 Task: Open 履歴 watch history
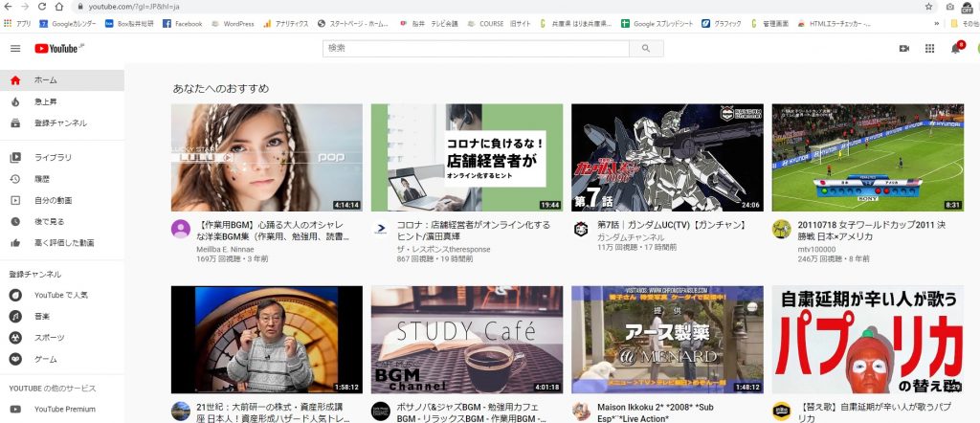click(62, 179)
